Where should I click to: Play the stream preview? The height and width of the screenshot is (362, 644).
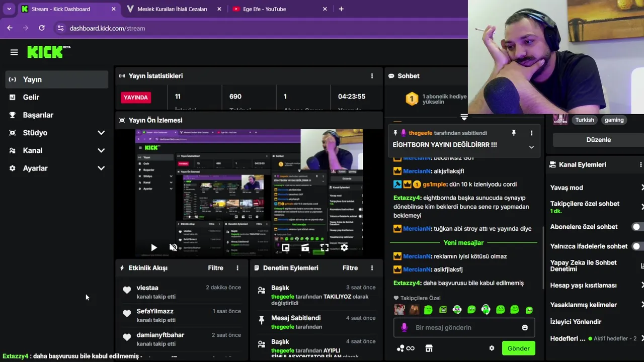click(153, 247)
